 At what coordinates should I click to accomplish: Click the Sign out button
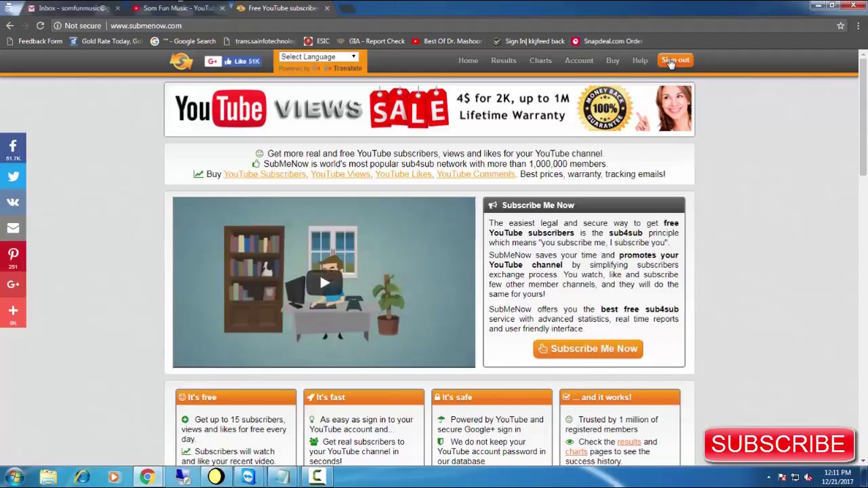coord(675,60)
